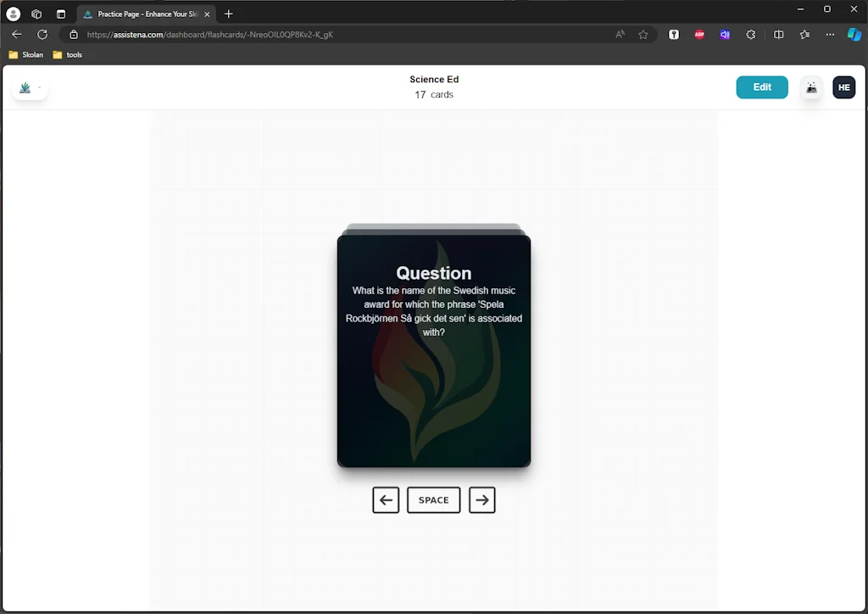Activate the Read Aloud extension icon
This screenshot has width=868, height=614.
(x=725, y=35)
